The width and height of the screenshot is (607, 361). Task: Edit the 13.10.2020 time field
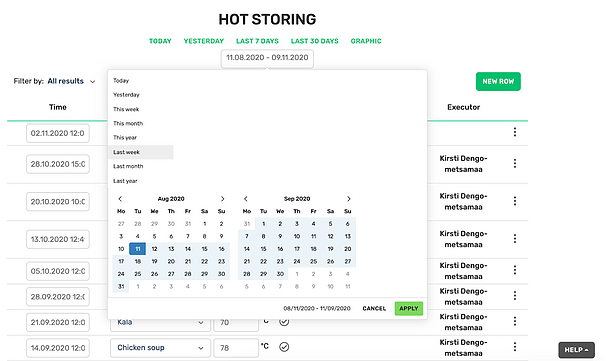[58, 239]
